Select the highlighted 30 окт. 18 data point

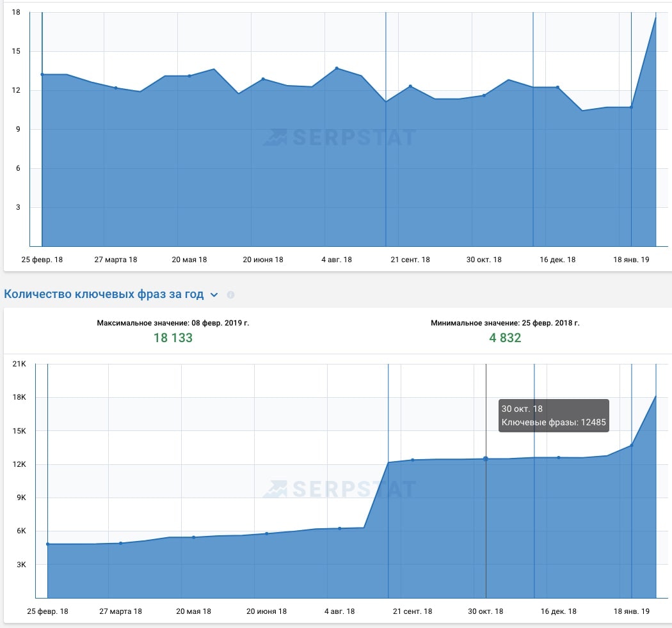pos(486,459)
